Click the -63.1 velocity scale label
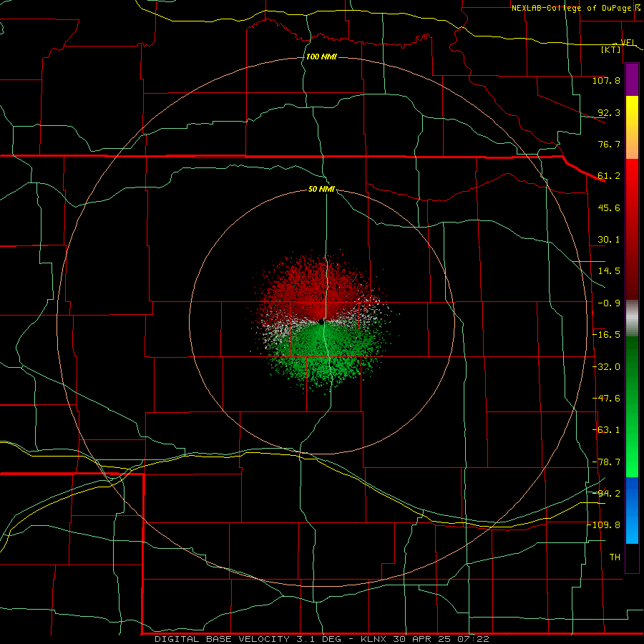 [606, 430]
